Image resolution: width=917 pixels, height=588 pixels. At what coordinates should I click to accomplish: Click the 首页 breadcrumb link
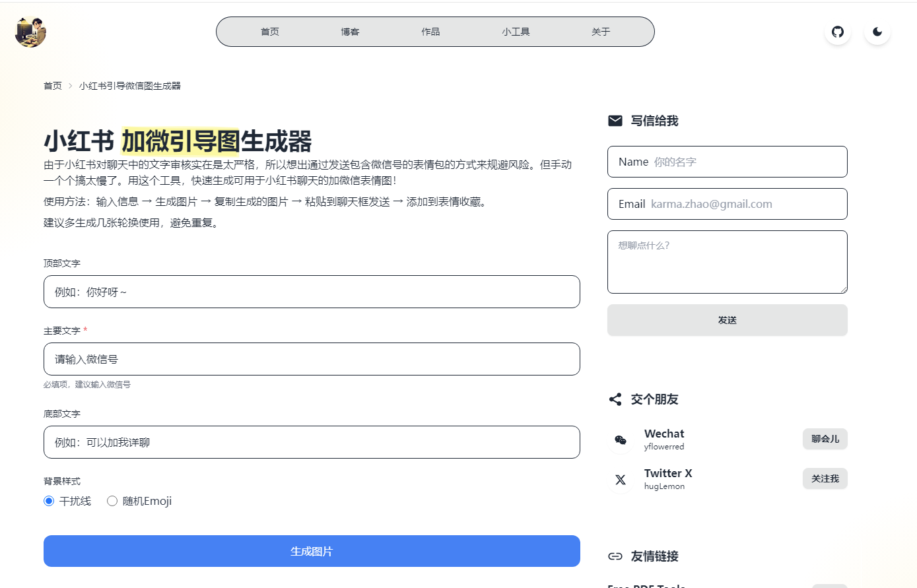pos(53,86)
